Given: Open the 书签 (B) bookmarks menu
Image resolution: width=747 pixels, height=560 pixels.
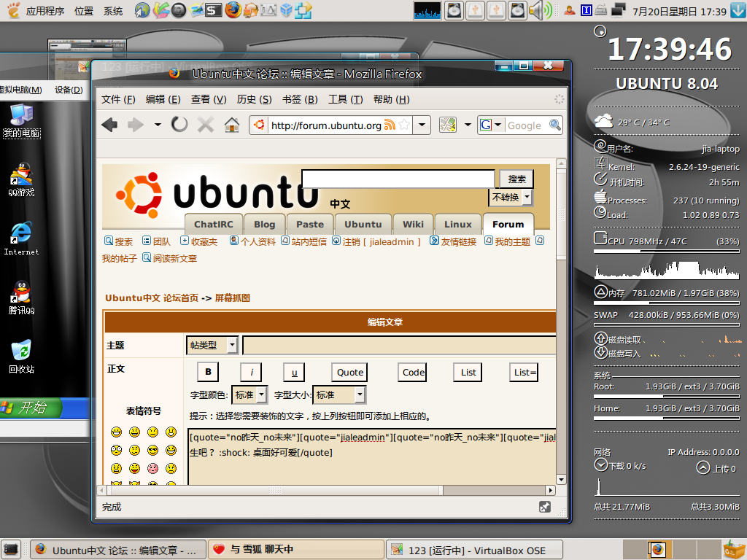Looking at the screenshot, I should click(300, 99).
